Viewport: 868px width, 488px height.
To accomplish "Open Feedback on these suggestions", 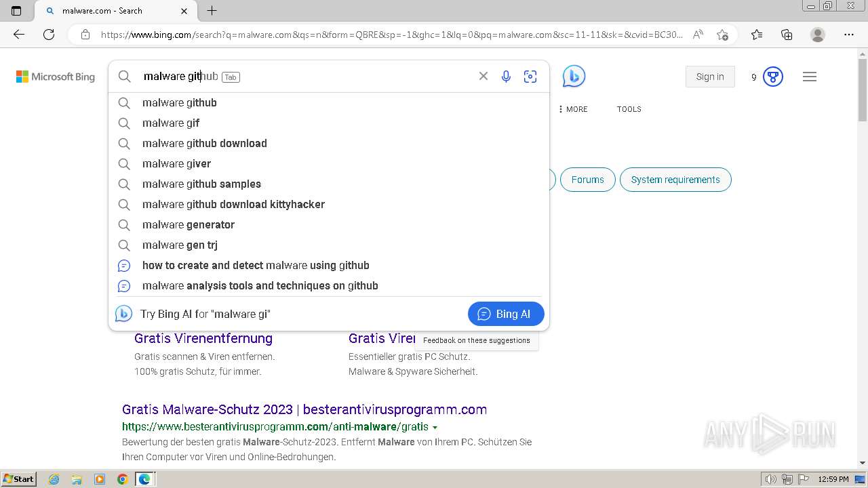I will [x=477, y=340].
